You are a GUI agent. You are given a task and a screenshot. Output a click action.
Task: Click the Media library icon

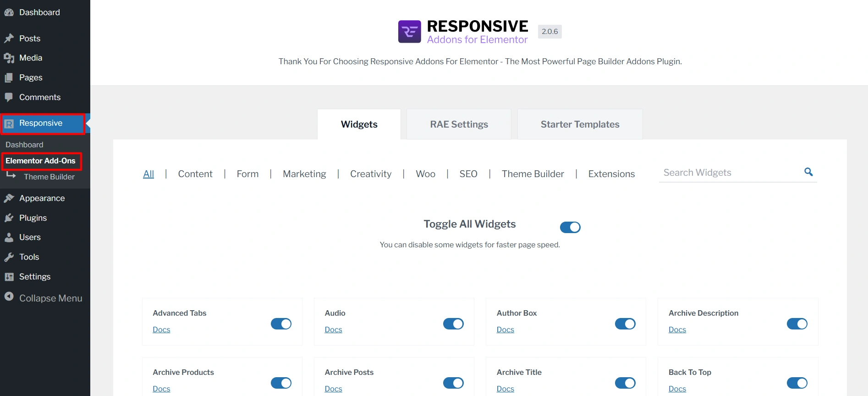9,58
